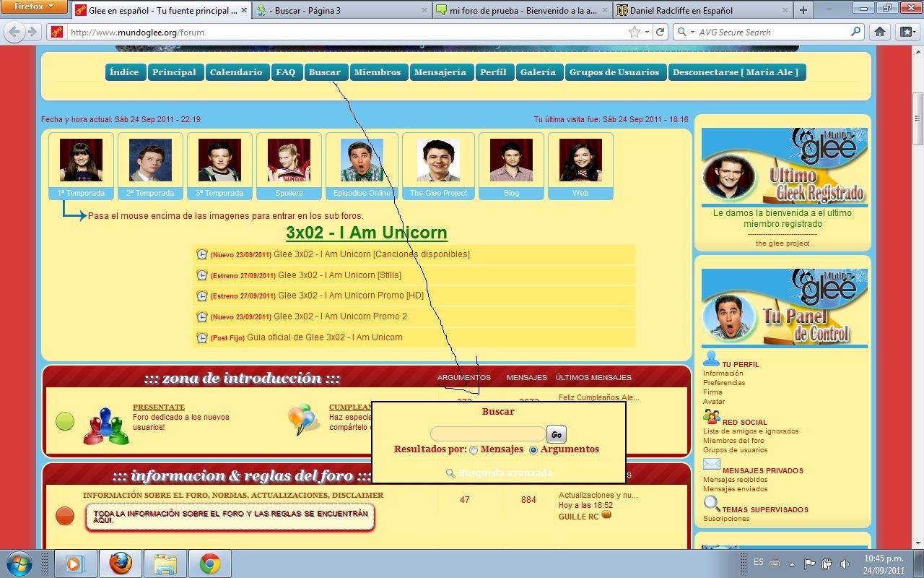
Task: Reload the page with the refresh icon
Action: point(660,32)
